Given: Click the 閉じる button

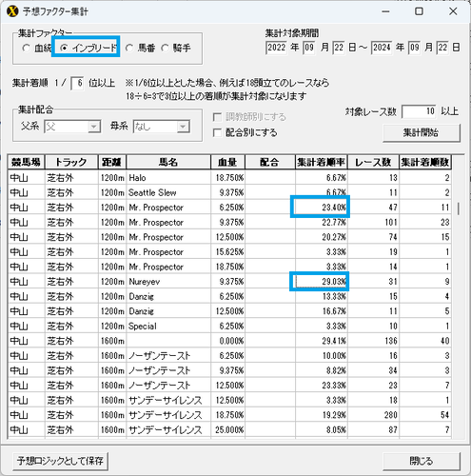Looking at the screenshot, I should (x=422, y=461).
